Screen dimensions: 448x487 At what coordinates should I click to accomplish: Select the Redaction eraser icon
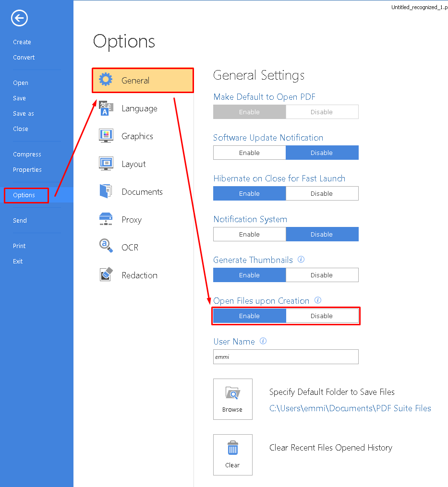tap(106, 274)
